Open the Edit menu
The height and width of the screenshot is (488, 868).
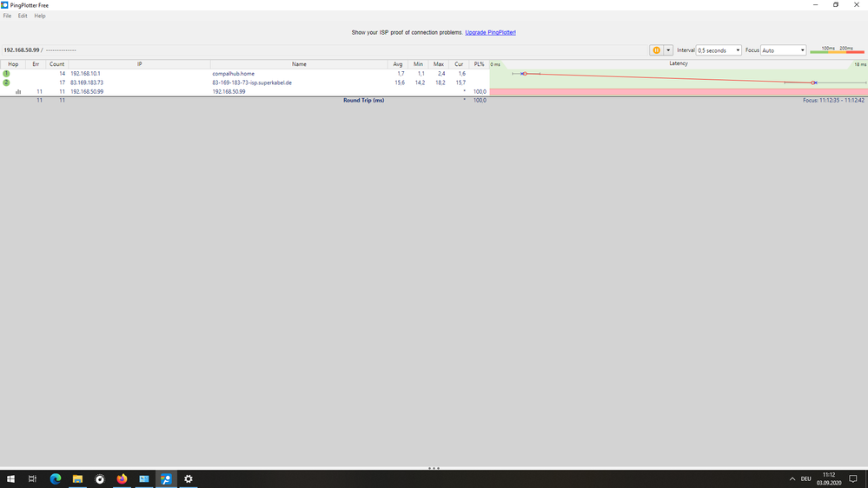point(22,16)
